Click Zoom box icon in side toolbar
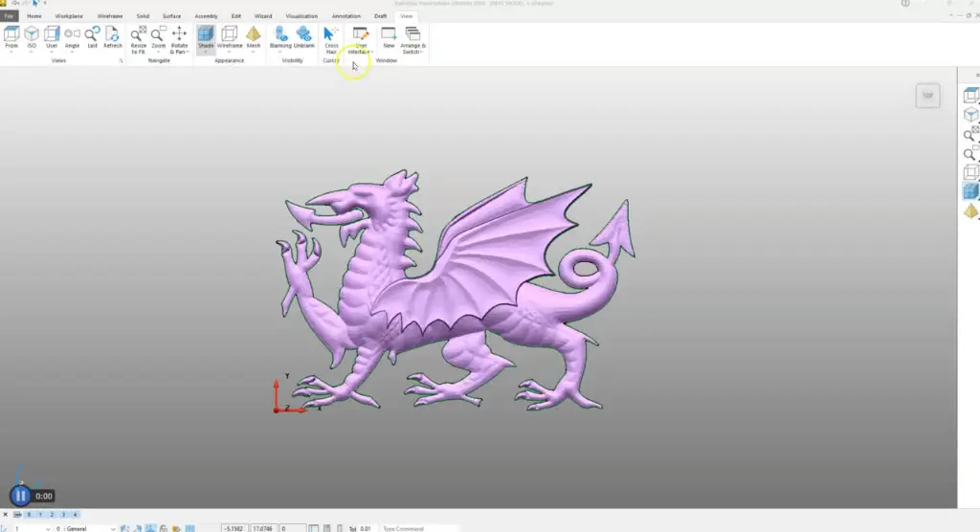 (x=970, y=152)
